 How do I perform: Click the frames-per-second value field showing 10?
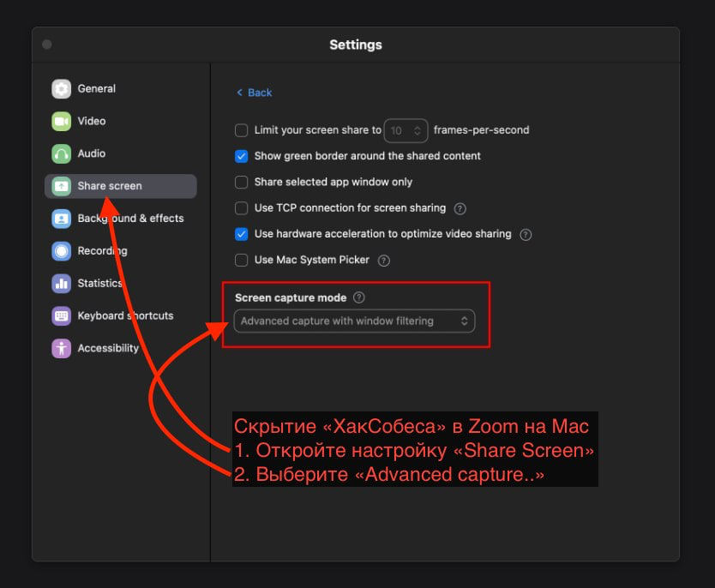coord(406,131)
